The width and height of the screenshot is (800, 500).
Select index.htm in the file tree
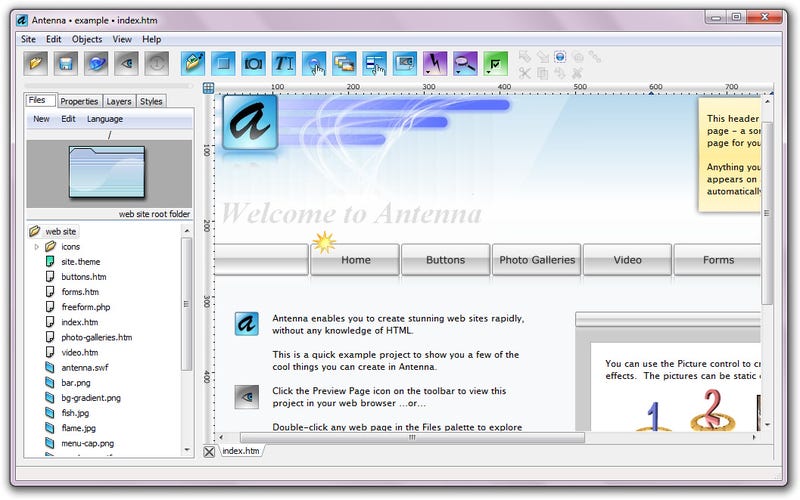click(x=72, y=322)
